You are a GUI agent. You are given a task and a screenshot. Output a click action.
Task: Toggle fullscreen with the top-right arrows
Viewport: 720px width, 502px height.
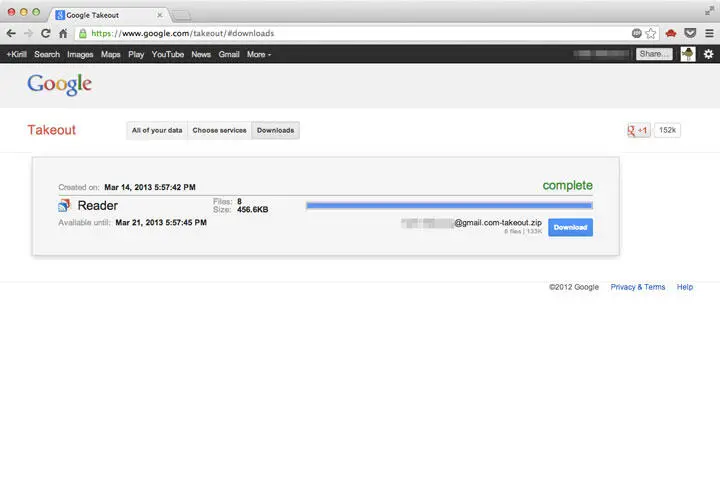710,11
